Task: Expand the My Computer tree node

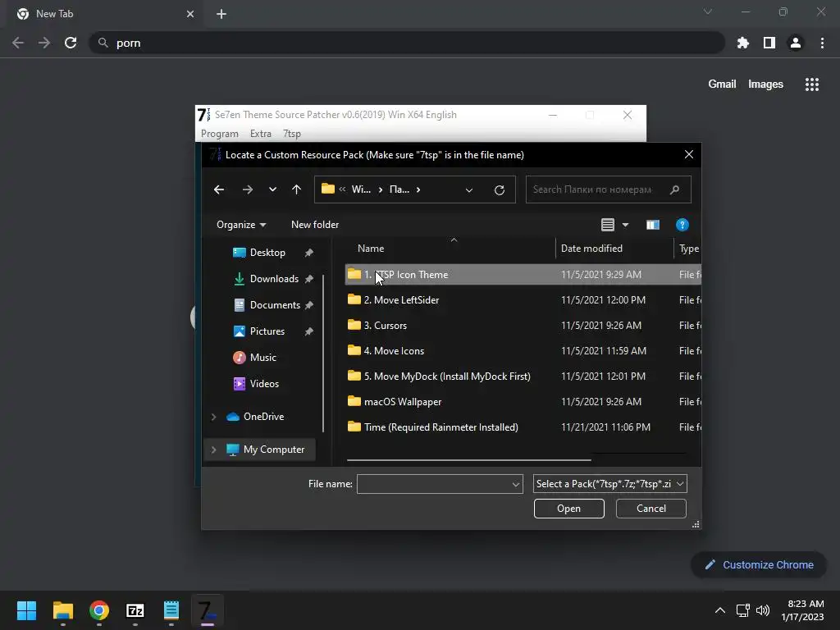Action: [x=214, y=450]
